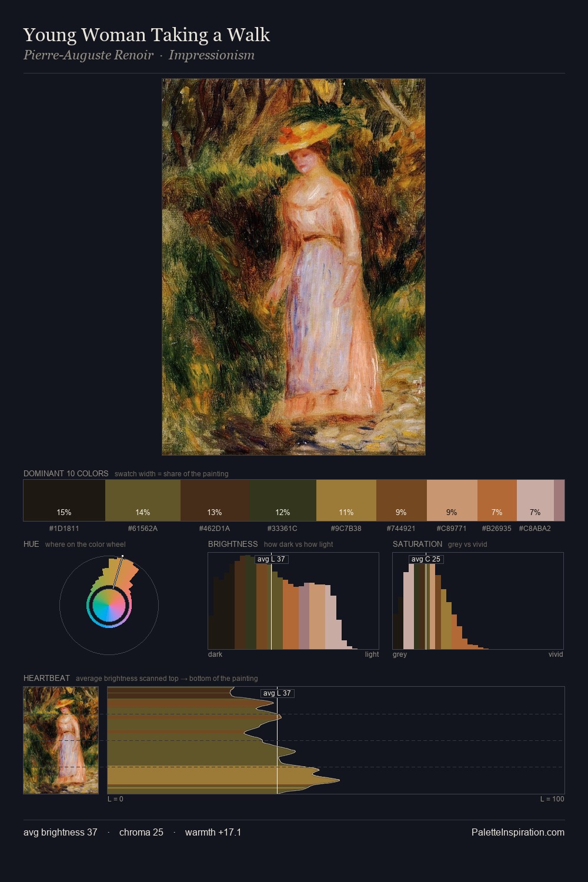Viewport: 588px width, 882px height.
Task: Click the 'DOMINANT 10 COLORS' heading
Action: pyautogui.click(x=66, y=473)
